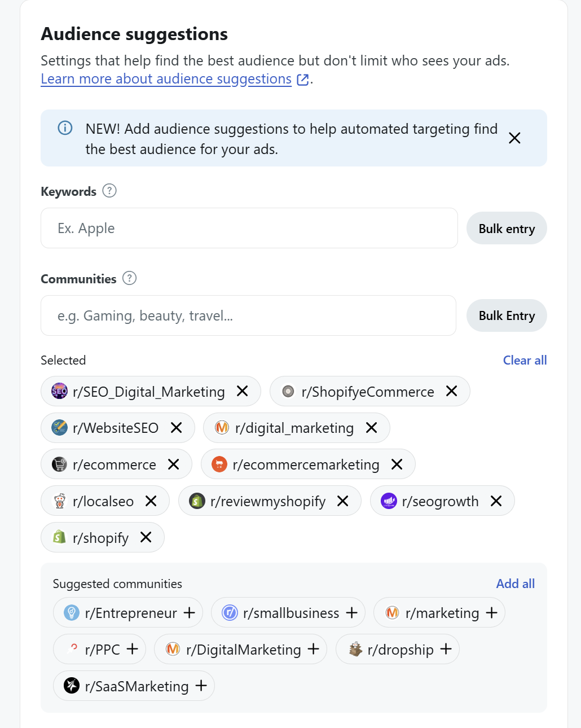The image size is (581, 728).
Task: Open Communities help tooltip icon
Action: point(130,278)
